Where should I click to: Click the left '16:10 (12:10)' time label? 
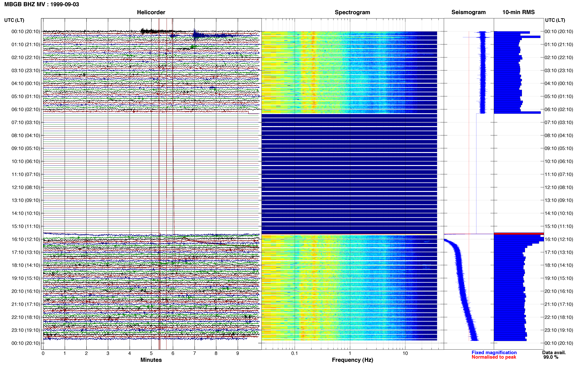(x=26, y=239)
